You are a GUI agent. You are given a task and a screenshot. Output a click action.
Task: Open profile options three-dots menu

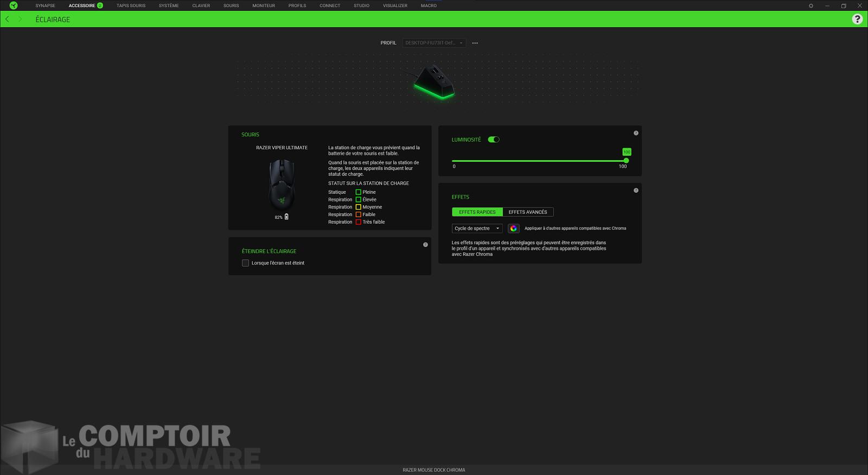(x=475, y=43)
